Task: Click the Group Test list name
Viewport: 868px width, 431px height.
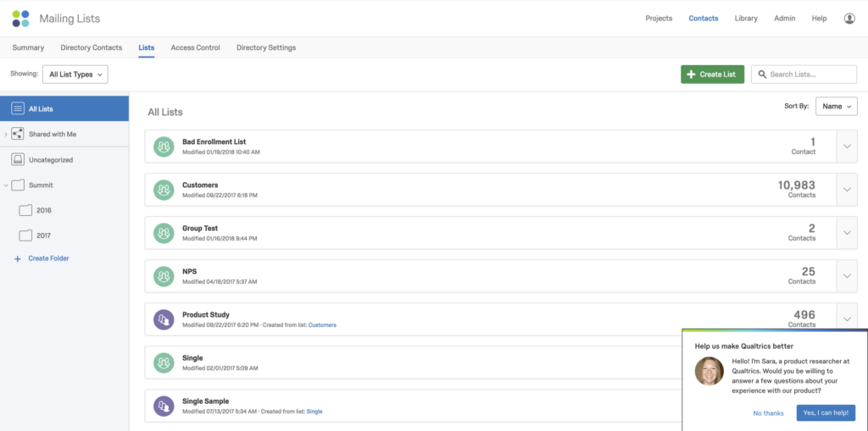Action: [200, 228]
